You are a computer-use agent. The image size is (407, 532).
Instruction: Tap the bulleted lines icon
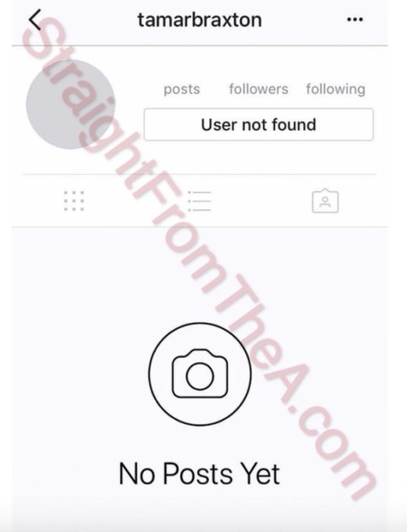(x=200, y=201)
